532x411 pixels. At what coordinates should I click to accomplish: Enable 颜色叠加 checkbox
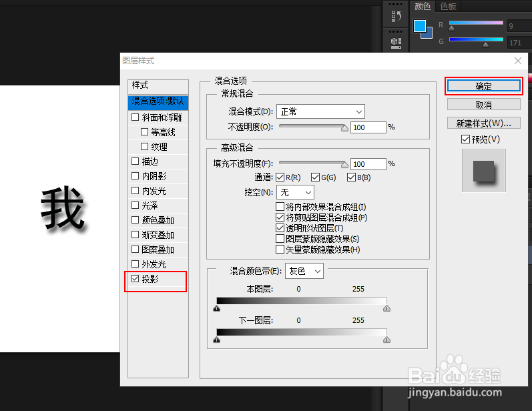tap(135, 220)
